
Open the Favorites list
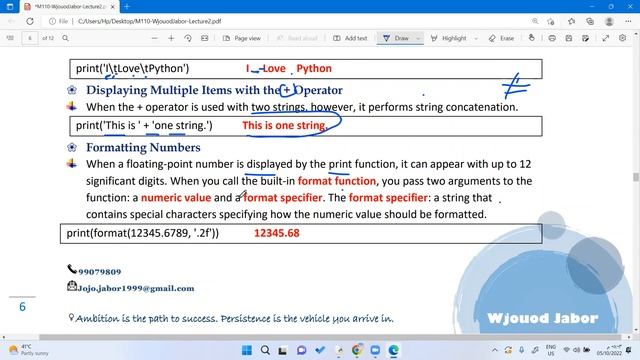[x=571, y=21]
